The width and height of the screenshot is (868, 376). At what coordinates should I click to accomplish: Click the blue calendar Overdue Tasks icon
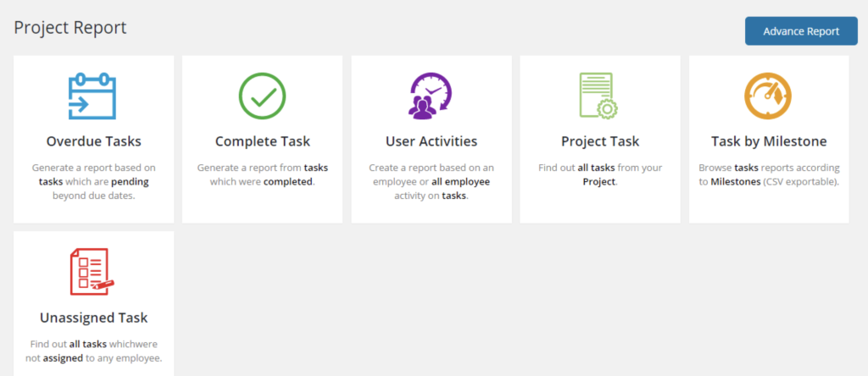coord(92,97)
